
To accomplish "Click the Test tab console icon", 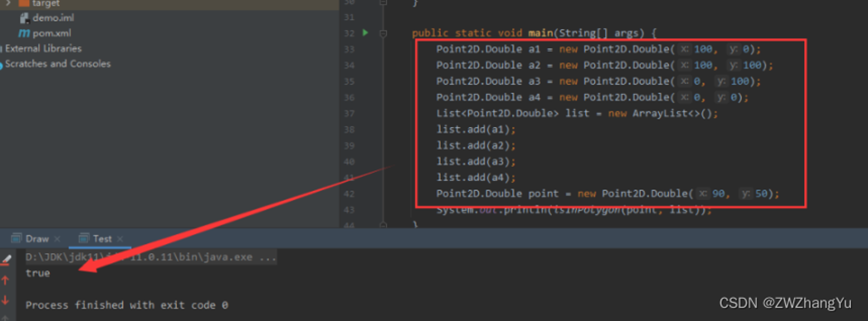I will 84,238.
